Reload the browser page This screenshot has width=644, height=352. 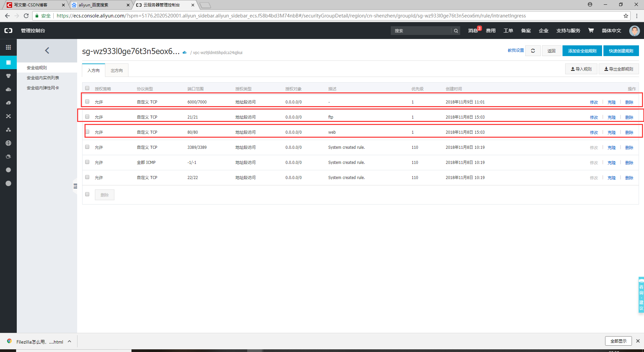[x=26, y=16]
